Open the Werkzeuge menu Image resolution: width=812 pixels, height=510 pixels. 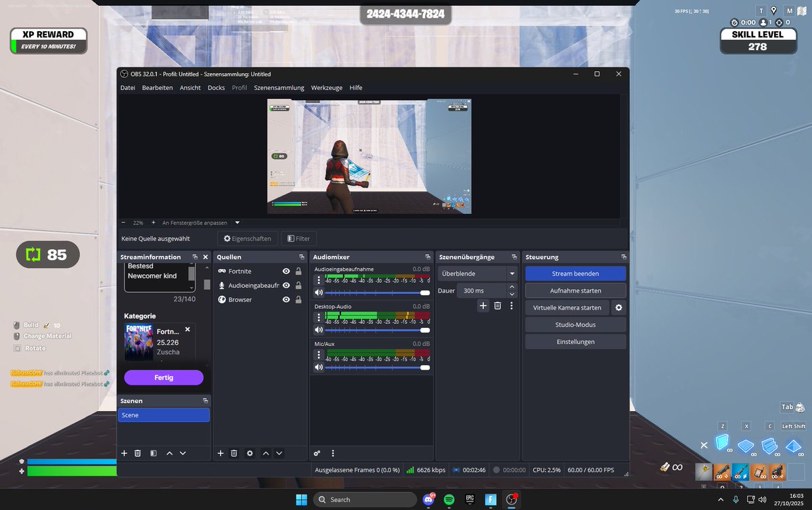click(x=327, y=87)
